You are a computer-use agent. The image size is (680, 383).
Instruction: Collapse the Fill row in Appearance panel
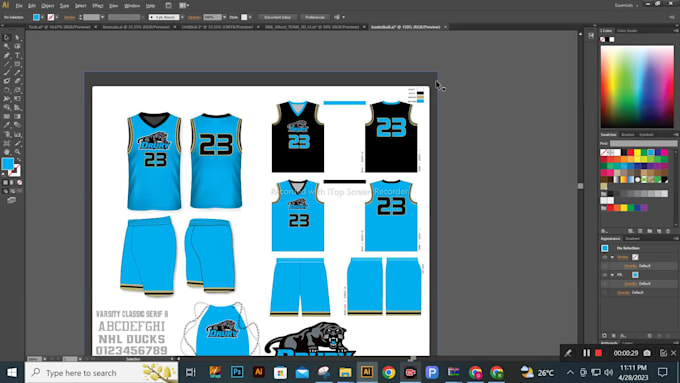click(612, 275)
